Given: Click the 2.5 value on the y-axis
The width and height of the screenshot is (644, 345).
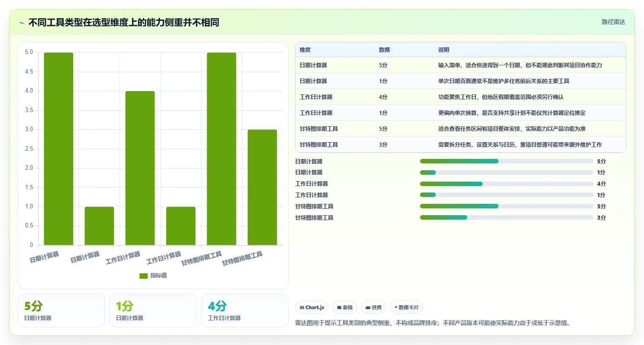Looking at the screenshot, I should [x=29, y=149].
